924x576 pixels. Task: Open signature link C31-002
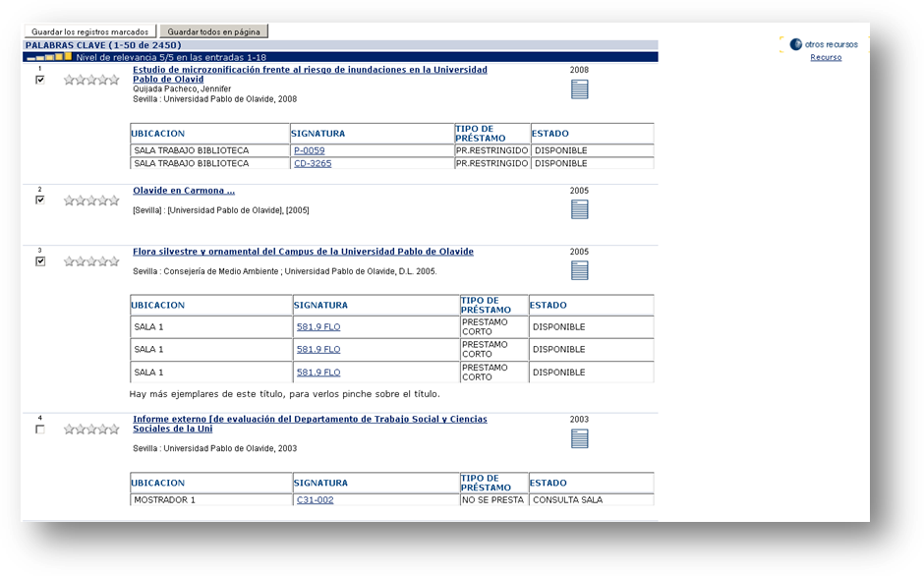click(x=315, y=499)
